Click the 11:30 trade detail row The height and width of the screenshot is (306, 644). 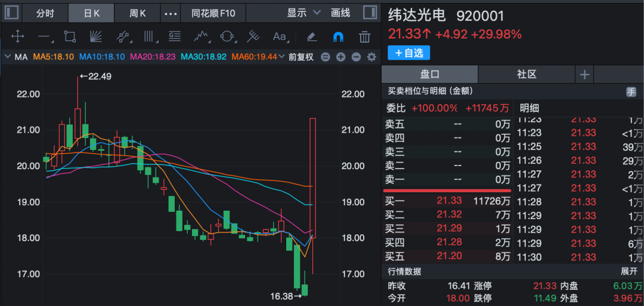click(x=580, y=258)
